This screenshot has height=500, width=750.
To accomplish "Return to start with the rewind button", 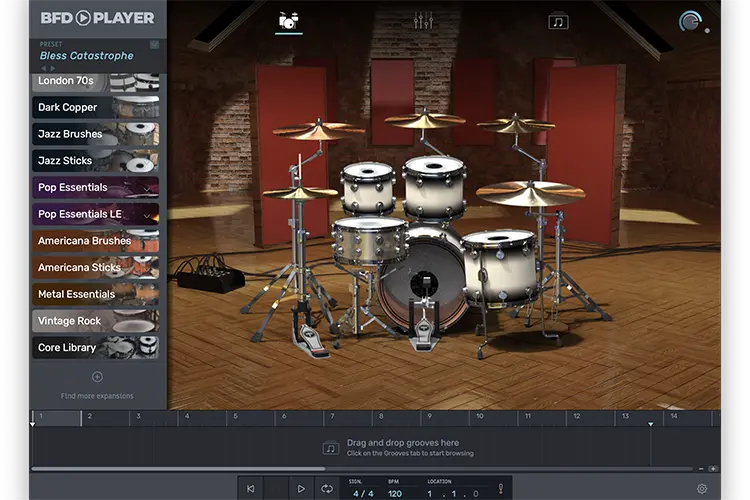I will (x=251, y=489).
